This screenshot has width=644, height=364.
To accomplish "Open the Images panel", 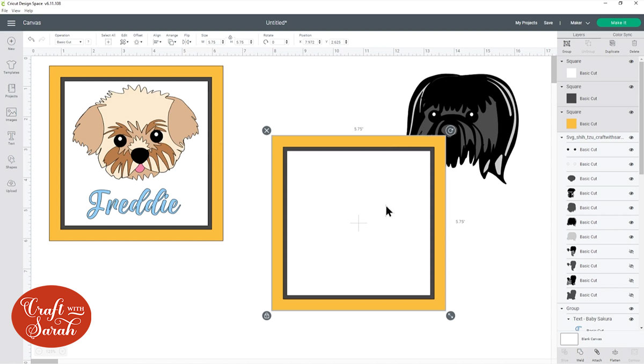I will pos(11,113).
